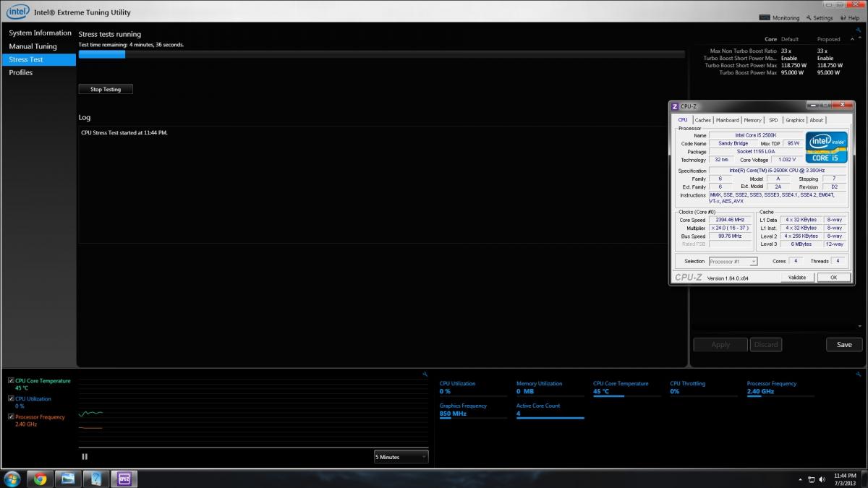Open the Intel XTU taskbar icon

tap(95, 479)
